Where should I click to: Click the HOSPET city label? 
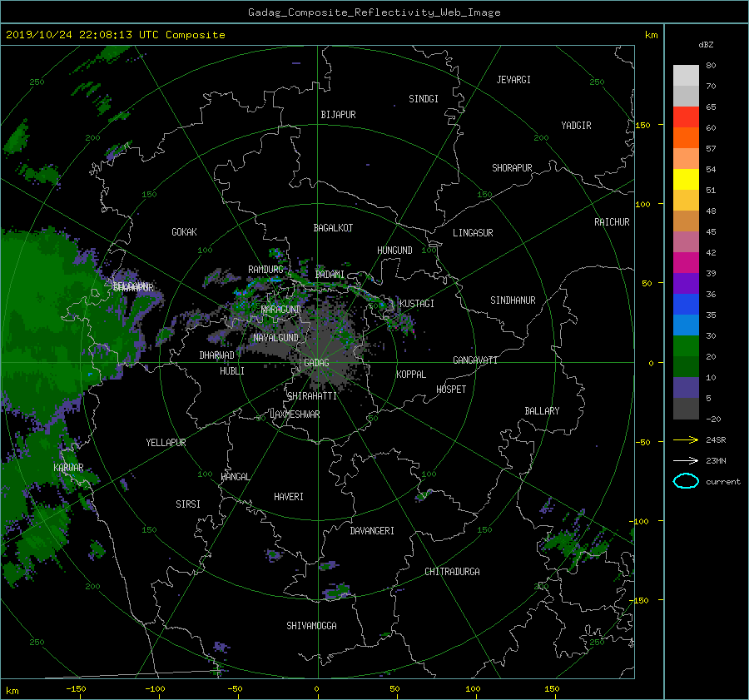point(451,390)
